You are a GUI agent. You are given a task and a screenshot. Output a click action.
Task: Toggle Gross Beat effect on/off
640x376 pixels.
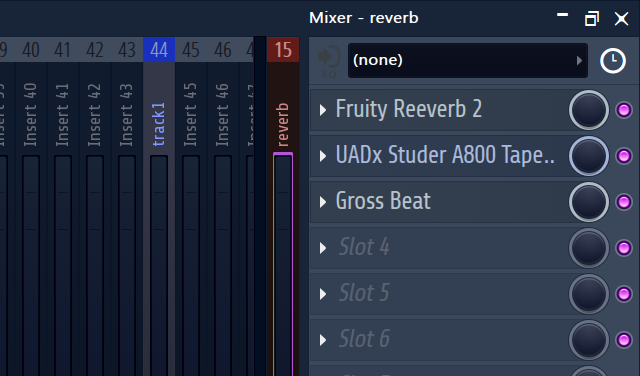(x=624, y=202)
